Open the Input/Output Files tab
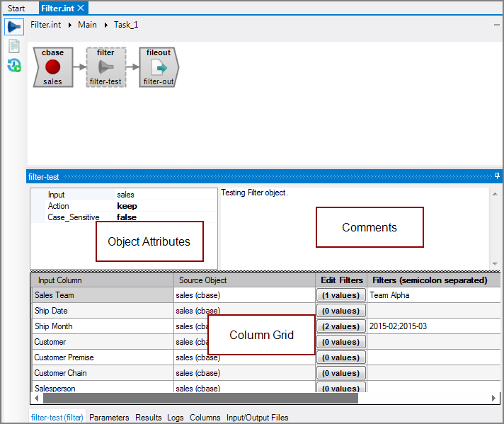This screenshot has width=504, height=424. [257, 418]
